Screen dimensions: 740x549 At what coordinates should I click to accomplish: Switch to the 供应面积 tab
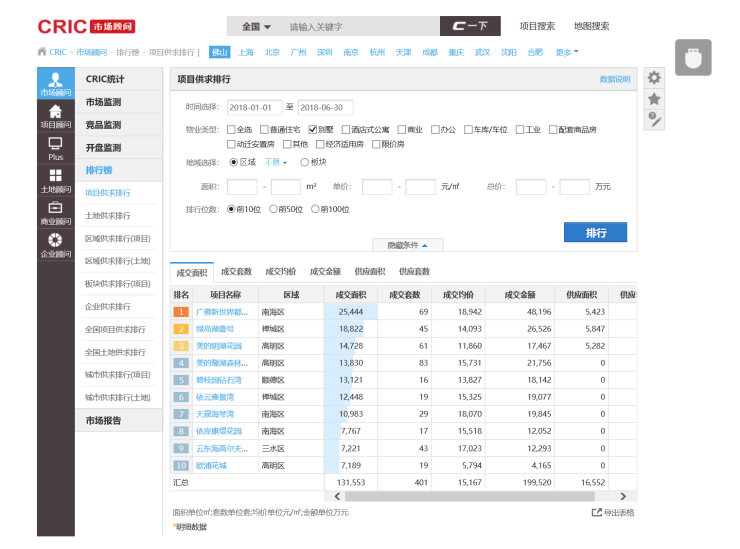coord(369,272)
